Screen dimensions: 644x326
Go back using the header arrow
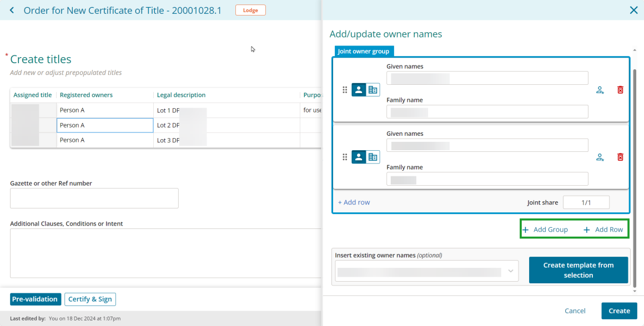[12, 10]
